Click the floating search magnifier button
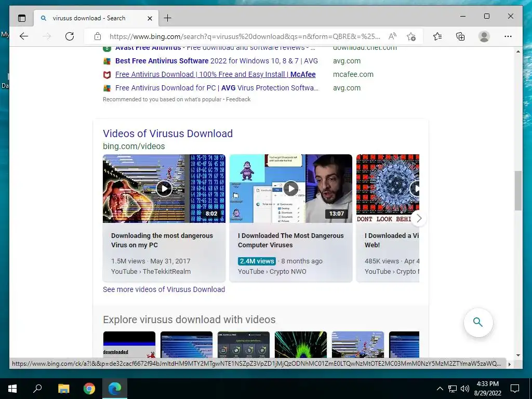The height and width of the screenshot is (399, 532). coord(478,322)
